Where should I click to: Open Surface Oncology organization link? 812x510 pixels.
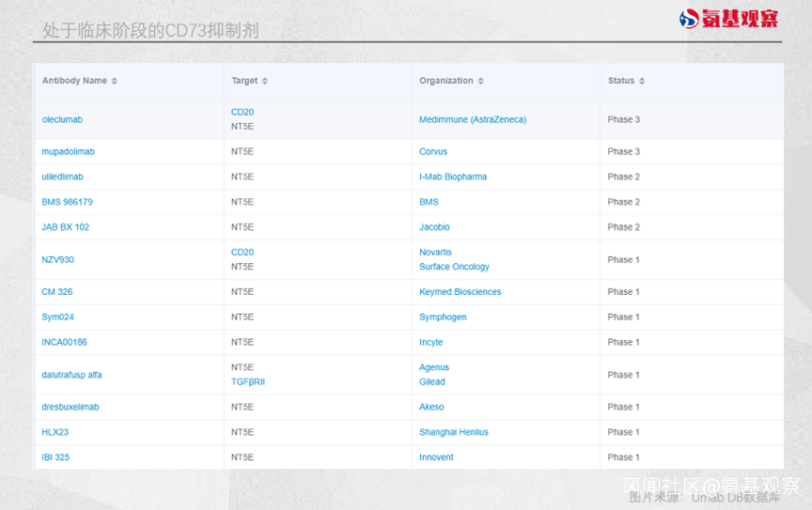(454, 267)
